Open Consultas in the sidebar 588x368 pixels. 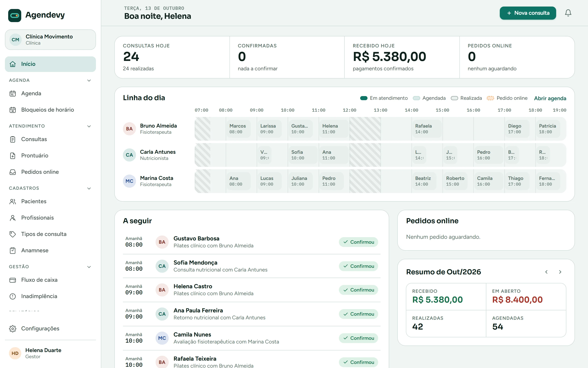pyautogui.click(x=50, y=139)
